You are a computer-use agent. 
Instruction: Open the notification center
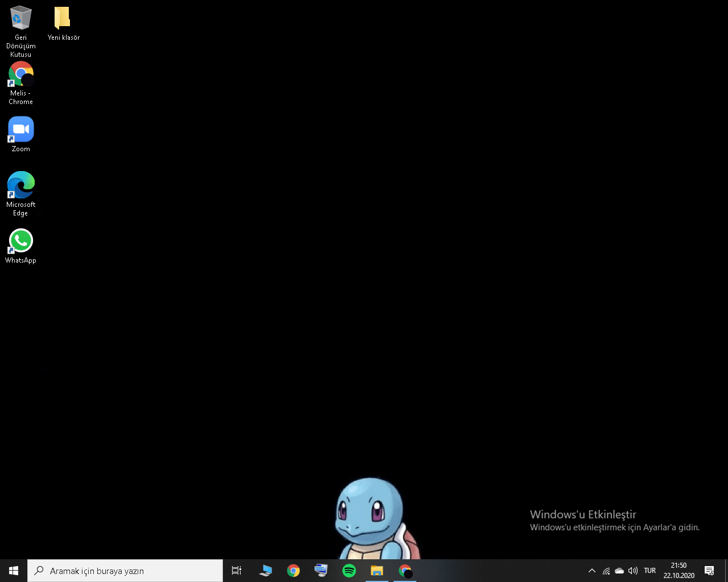point(709,571)
